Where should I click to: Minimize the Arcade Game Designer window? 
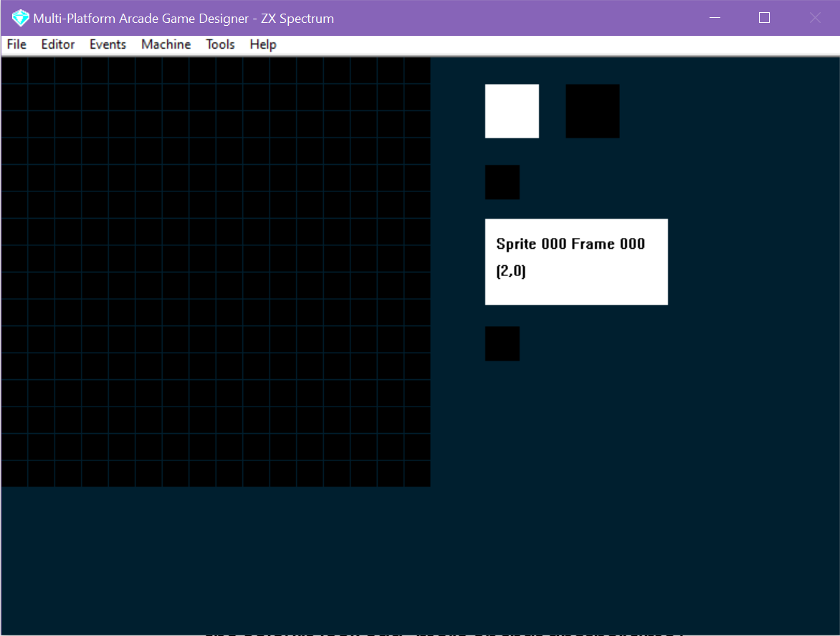pyautogui.click(x=715, y=18)
